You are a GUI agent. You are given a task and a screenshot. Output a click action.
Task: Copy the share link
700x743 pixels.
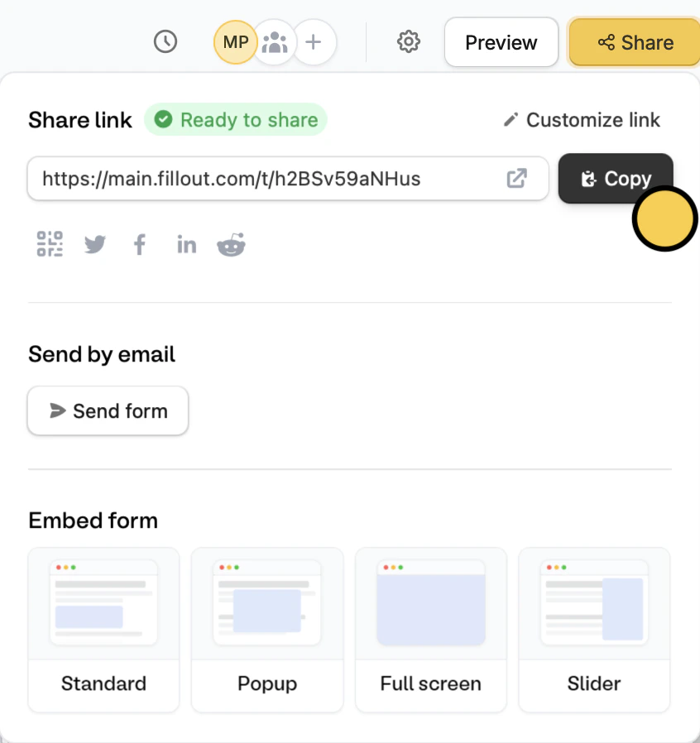point(616,178)
